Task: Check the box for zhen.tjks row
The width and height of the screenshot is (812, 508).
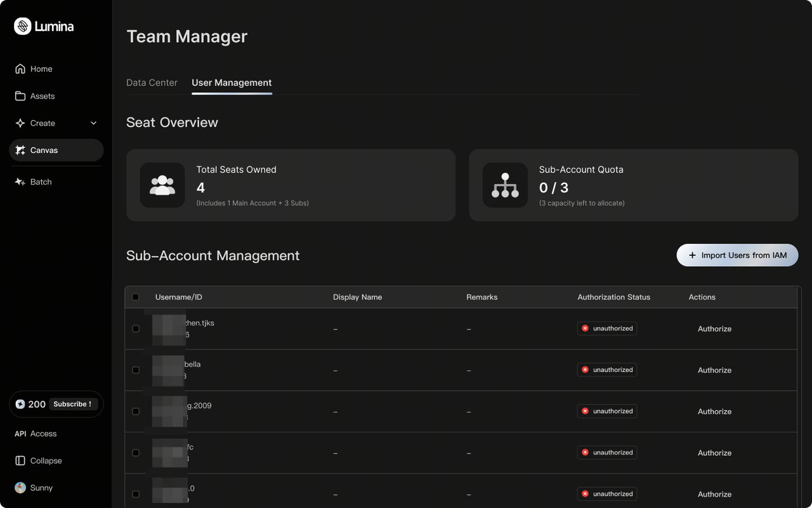Action: coord(136,329)
